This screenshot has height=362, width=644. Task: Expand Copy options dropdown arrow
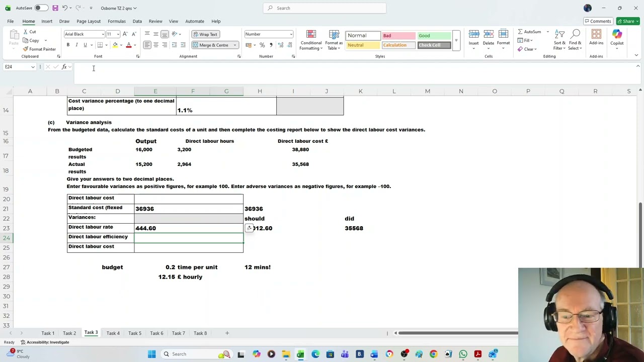click(x=45, y=41)
